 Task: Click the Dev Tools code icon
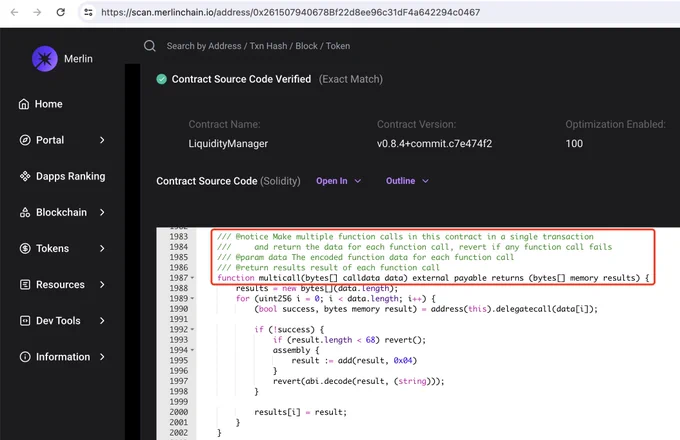click(x=25, y=321)
